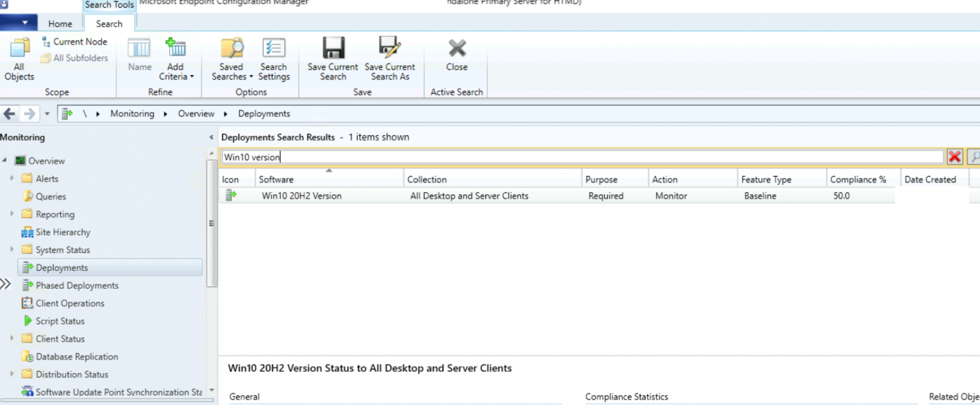Expand the Alerts tree node

click(x=12, y=179)
